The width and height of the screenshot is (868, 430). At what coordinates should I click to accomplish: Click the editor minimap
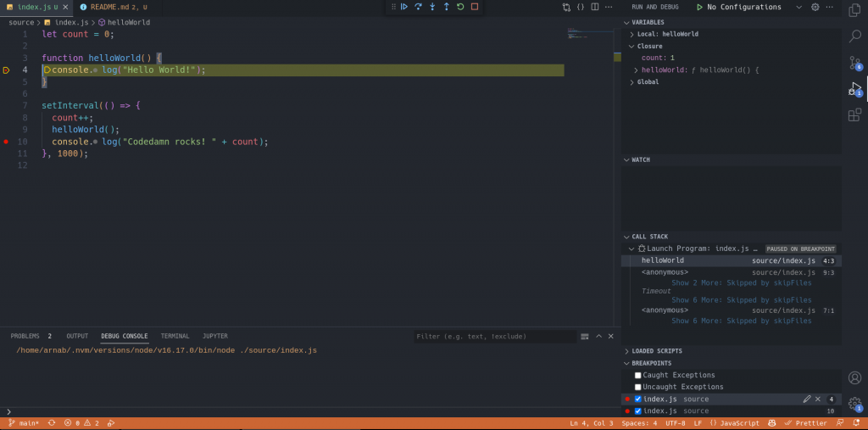(x=591, y=33)
